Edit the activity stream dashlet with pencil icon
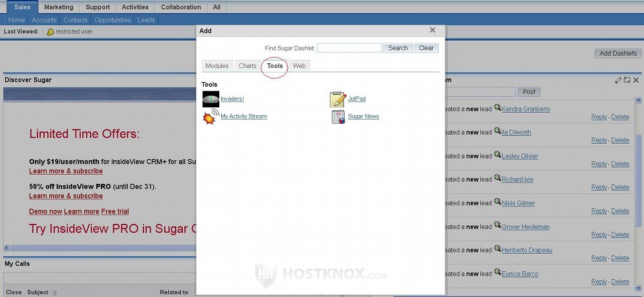644x297 pixels. (x=617, y=80)
